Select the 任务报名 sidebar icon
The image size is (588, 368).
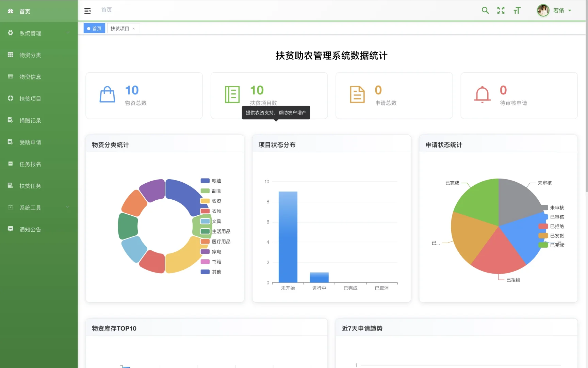coord(10,164)
